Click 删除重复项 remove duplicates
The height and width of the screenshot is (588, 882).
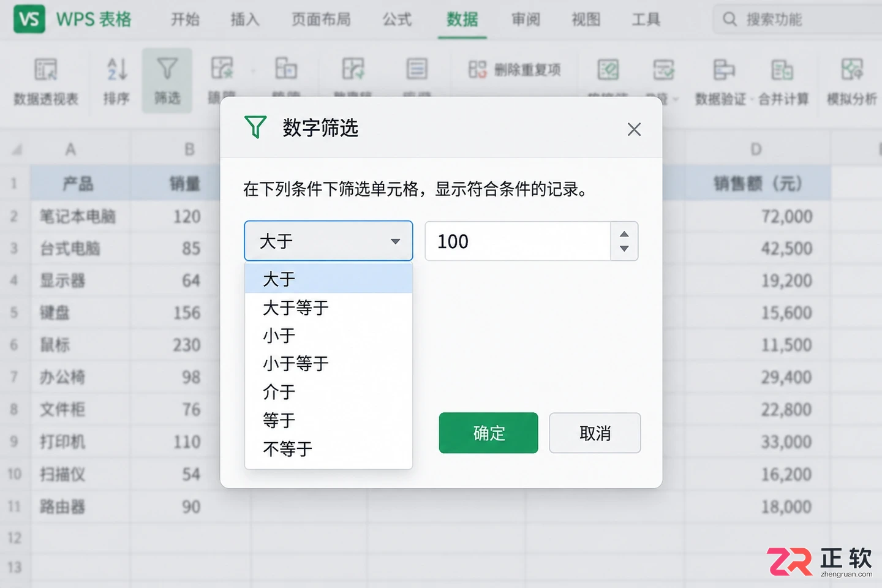[x=514, y=69]
